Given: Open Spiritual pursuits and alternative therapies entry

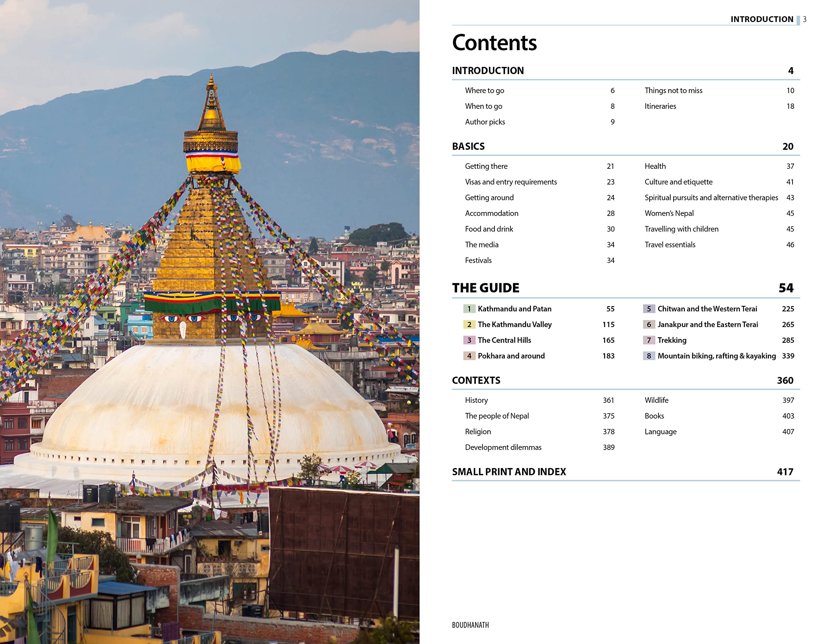Looking at the screenshot, I should 711,198.
